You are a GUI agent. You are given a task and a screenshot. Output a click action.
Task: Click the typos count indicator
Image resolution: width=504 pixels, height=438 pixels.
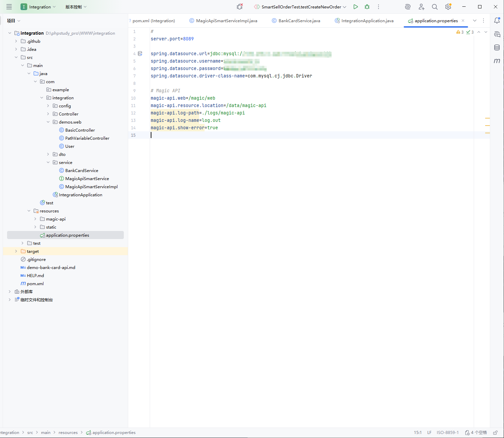click(470, 32)
